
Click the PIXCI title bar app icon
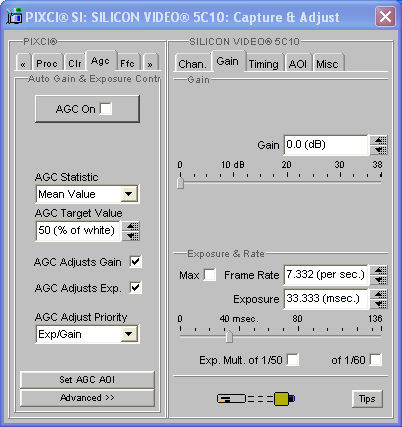coord(14,16)
